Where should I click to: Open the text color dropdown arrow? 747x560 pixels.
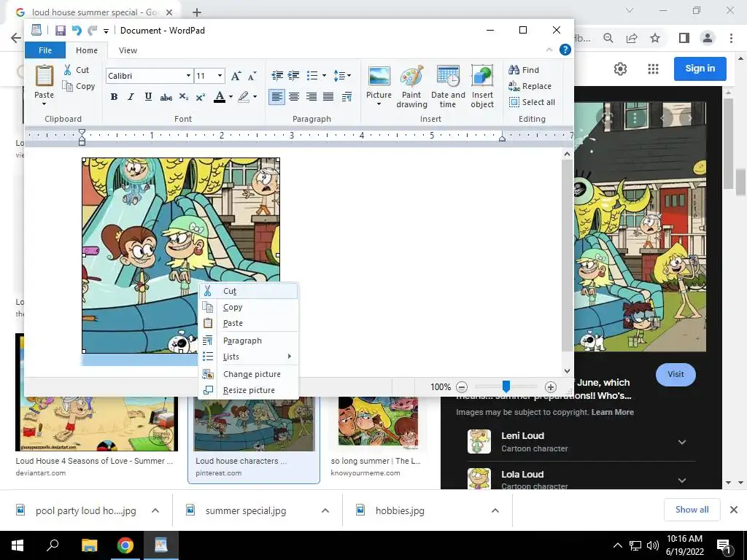point(231,97)
